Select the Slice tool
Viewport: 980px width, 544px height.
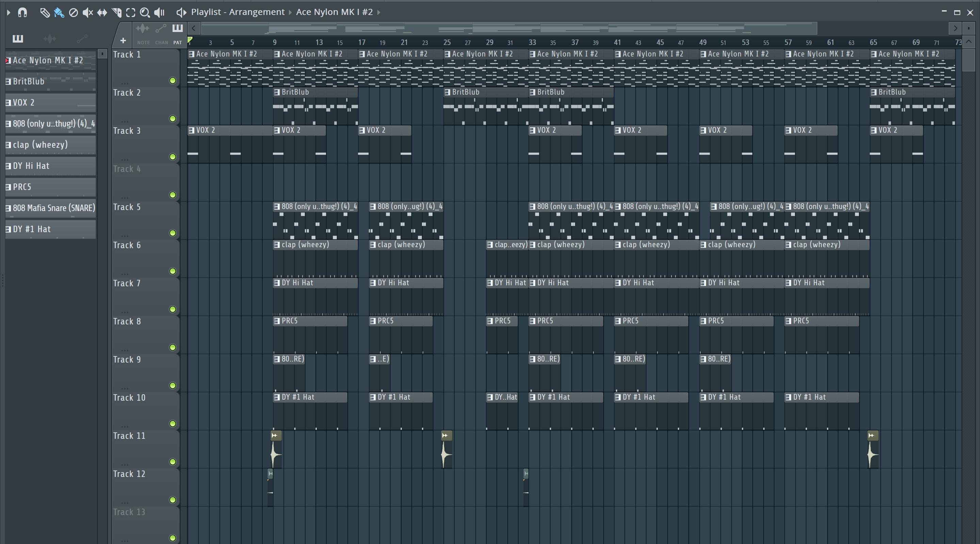tap(117, 13)
